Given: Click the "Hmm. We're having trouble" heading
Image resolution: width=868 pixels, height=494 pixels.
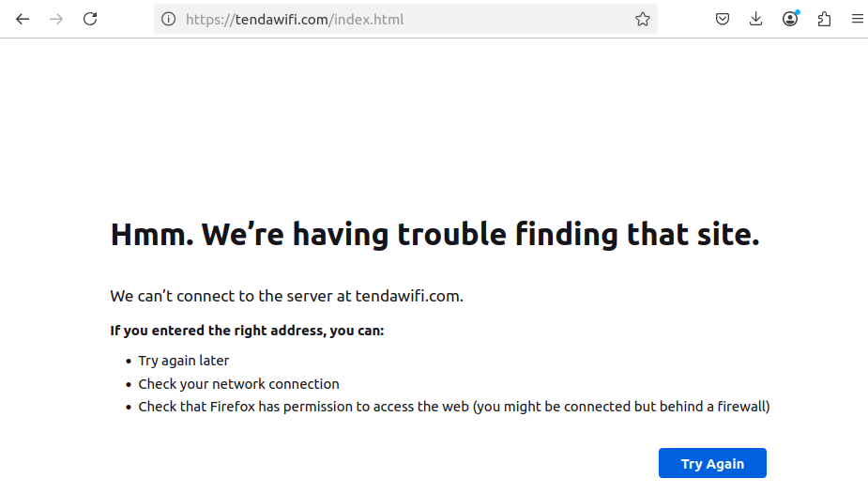Looking at the screenshot, I should pos(434,234).
